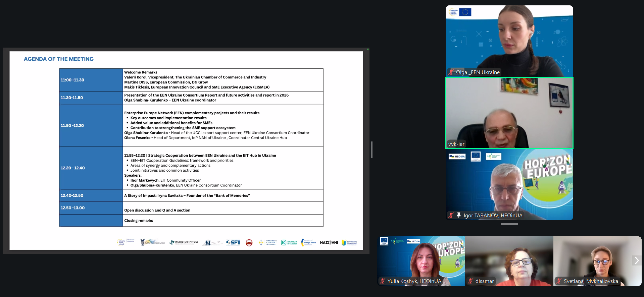This screenshot has width=644, height=297.
Task: Click the 'Agenda of the Meeting' slide title
Action: tap(59, 59)
